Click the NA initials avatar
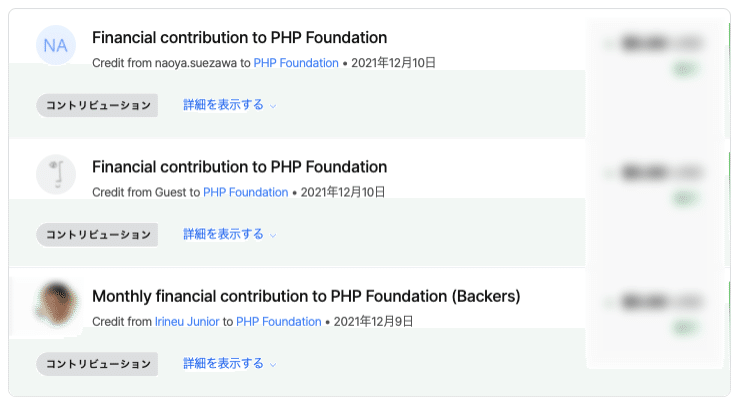 point(56,45)
